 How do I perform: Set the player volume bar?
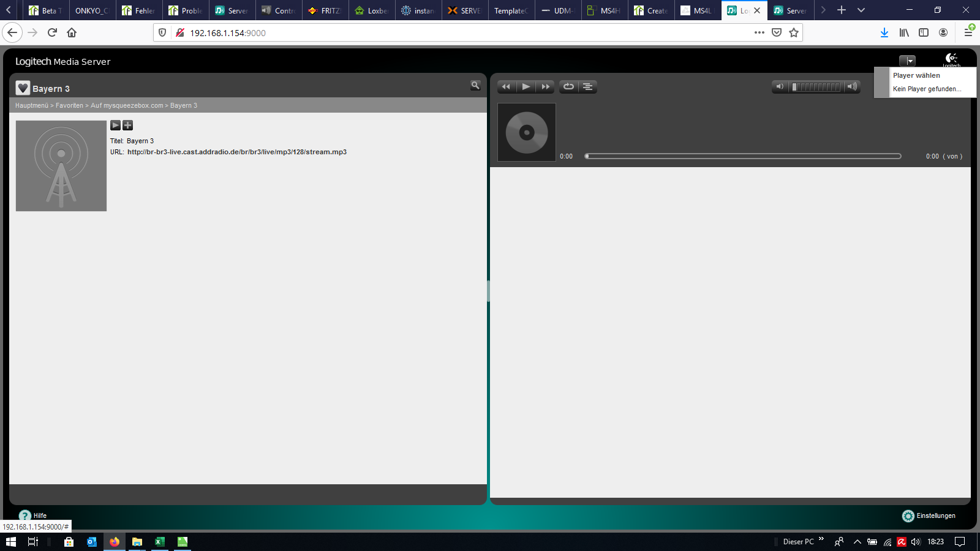[816, 87]
